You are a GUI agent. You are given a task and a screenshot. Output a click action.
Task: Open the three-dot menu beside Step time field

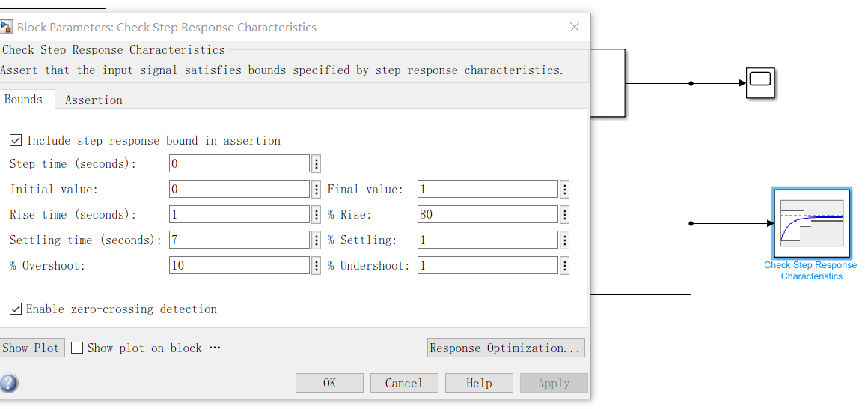[x=316, y=163]
